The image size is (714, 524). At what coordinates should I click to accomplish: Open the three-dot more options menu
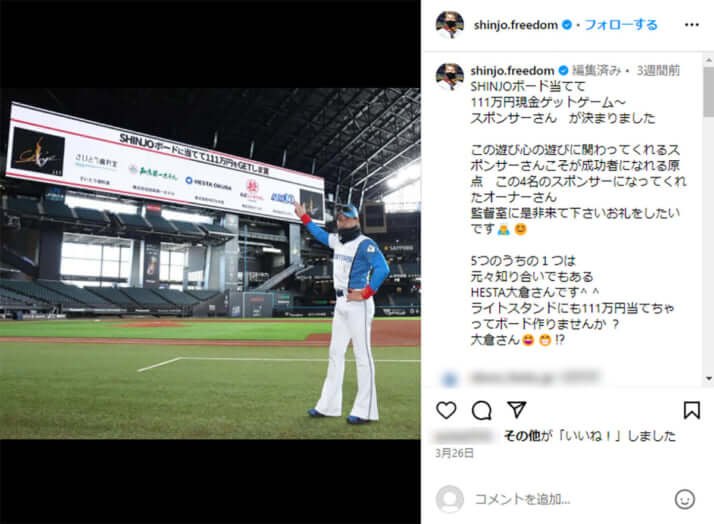691,25
